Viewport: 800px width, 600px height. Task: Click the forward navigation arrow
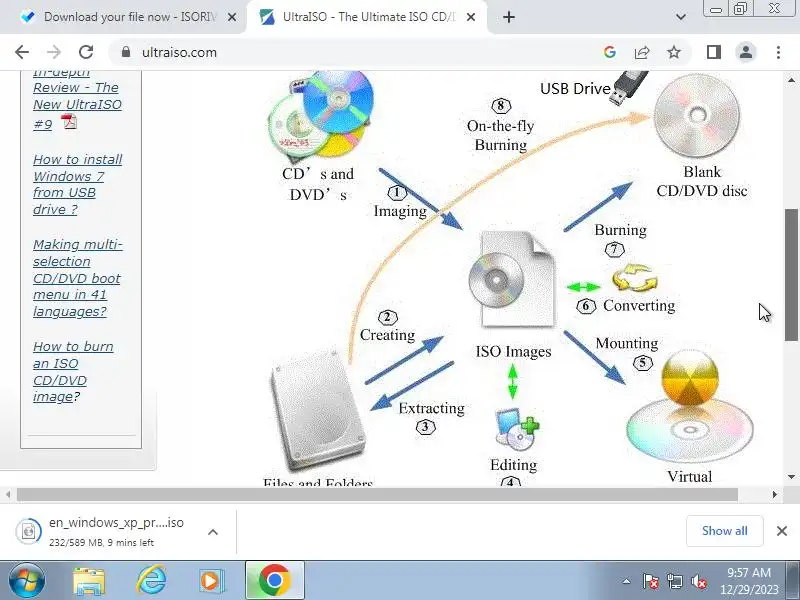coord(54,52)
